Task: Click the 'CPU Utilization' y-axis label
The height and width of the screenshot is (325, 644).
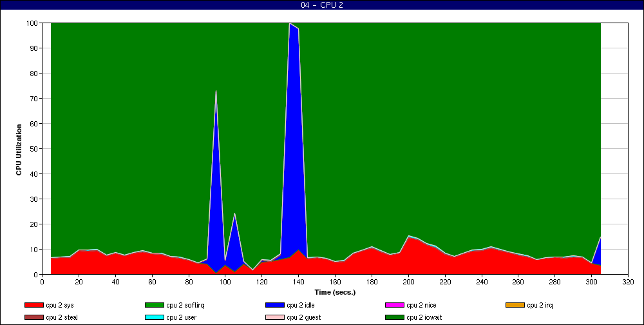Action: click(x=19, y=150)
